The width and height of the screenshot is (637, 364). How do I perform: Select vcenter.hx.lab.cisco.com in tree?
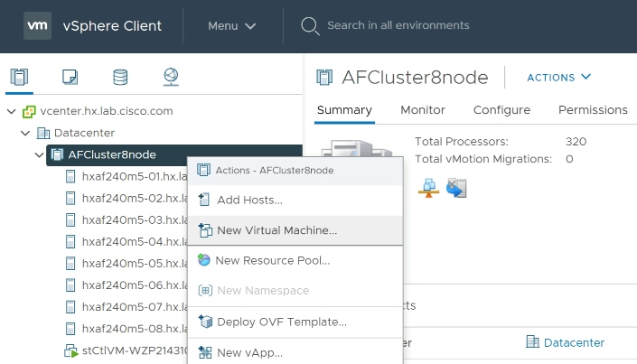(x=107, y=111)
